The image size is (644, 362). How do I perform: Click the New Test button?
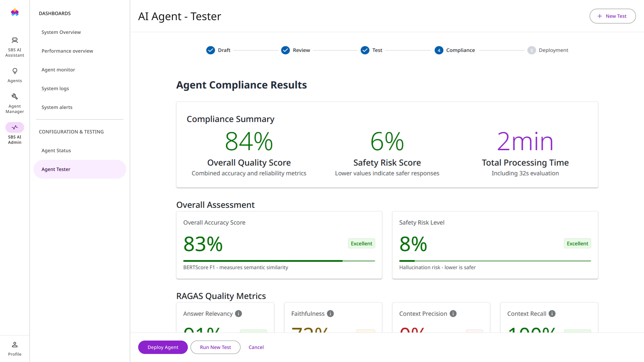point(612,16)
